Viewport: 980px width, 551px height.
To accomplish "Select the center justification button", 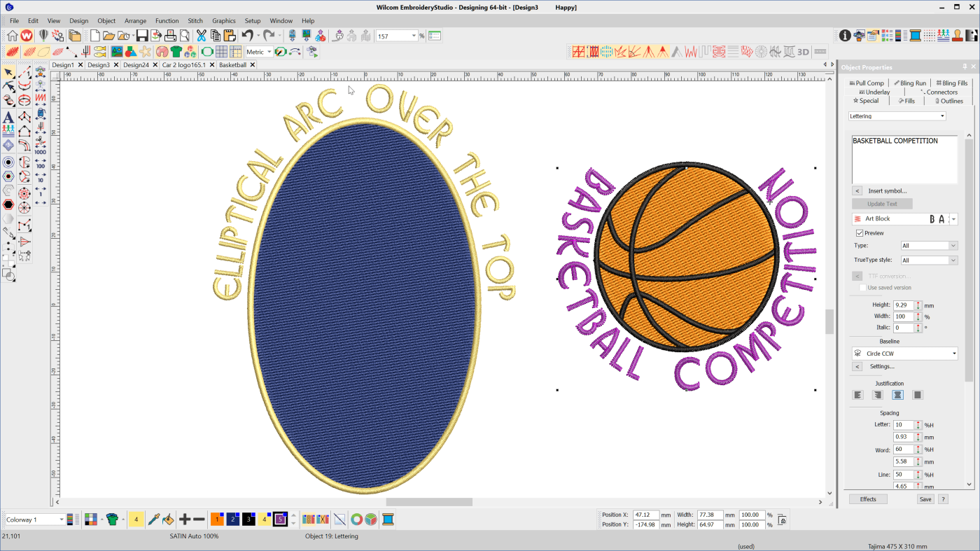I will tap(897, 395).
